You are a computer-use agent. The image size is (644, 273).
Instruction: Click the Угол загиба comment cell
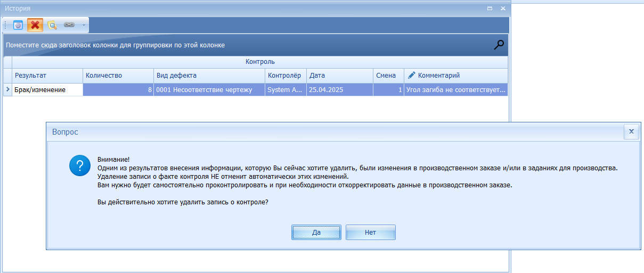(x=456, y=90)
